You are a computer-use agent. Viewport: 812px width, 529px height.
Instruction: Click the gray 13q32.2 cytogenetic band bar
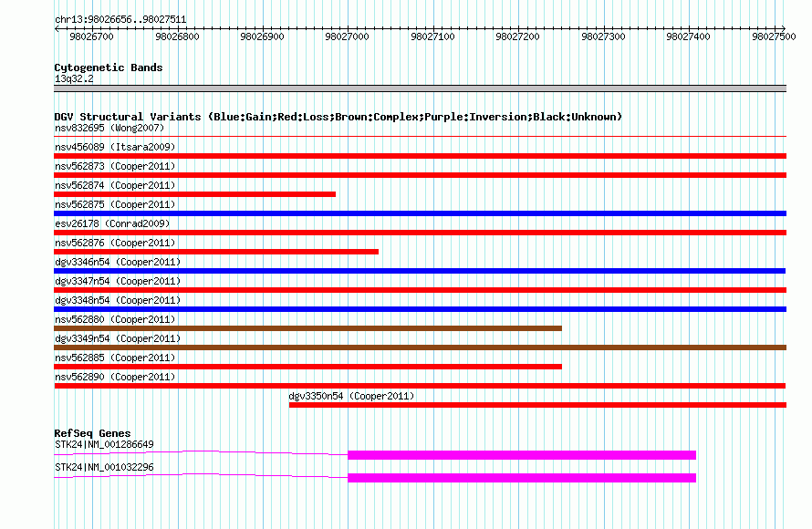coord(420,88)
